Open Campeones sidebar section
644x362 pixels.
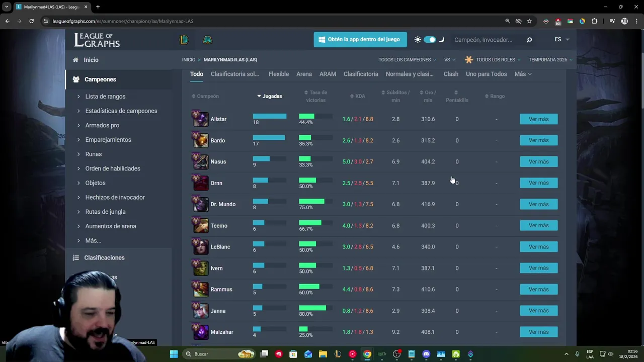point(100,79)
